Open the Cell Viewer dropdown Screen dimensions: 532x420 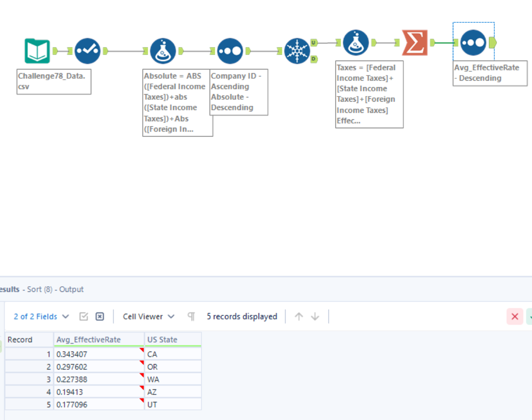[x=149, y=317]
